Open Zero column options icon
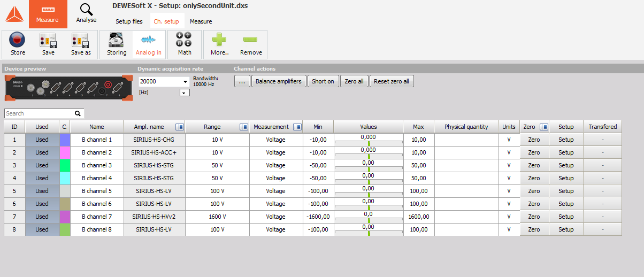This screenshot has height=277, width=644. (x=544, y=127)
